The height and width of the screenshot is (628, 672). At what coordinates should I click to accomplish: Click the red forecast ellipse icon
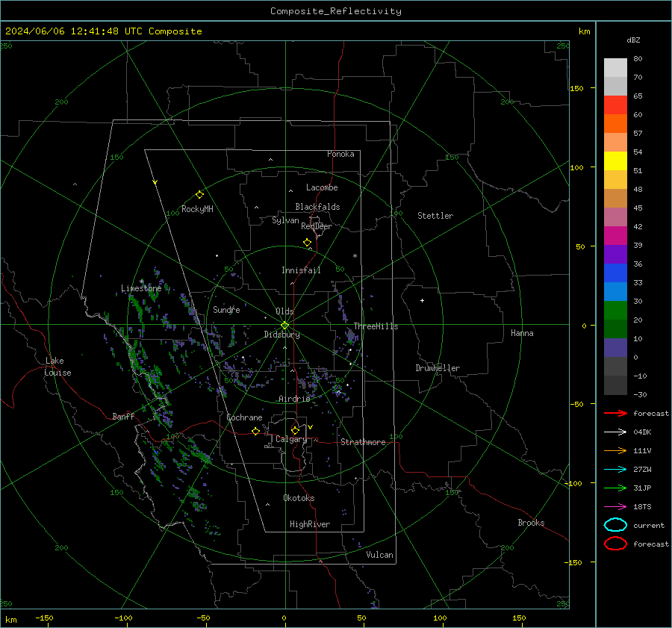(615, 544)
